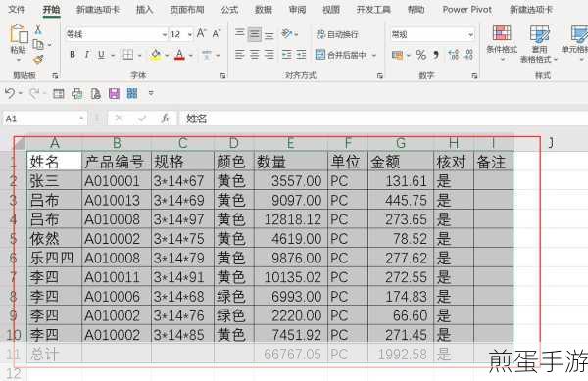
Task: Set middle vertical alignment
Action: pos(255,34)
